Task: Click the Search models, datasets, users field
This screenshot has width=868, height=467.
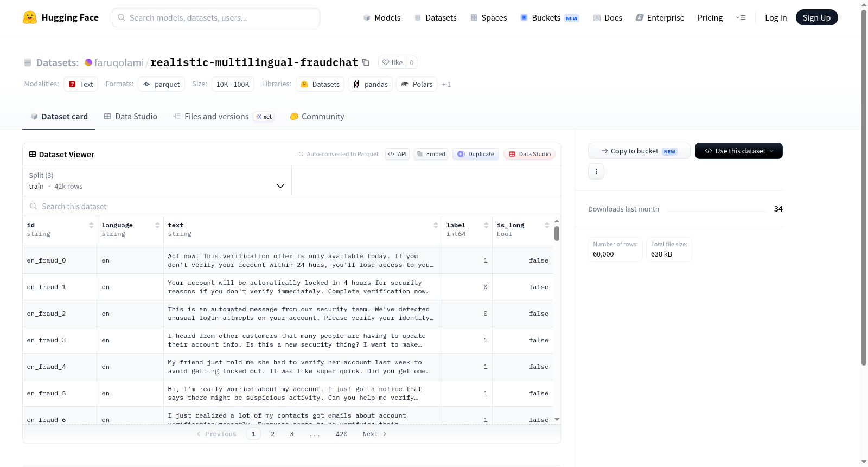Action: tap(216, 17)
